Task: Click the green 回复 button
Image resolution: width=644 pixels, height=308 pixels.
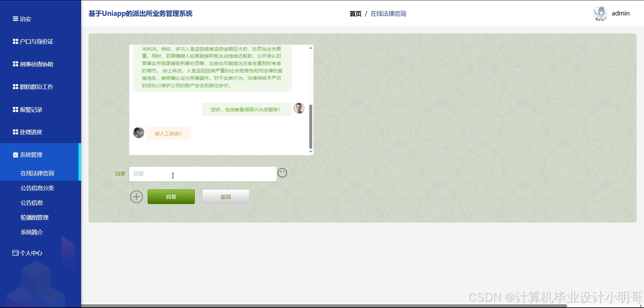Action: (171, 196)
